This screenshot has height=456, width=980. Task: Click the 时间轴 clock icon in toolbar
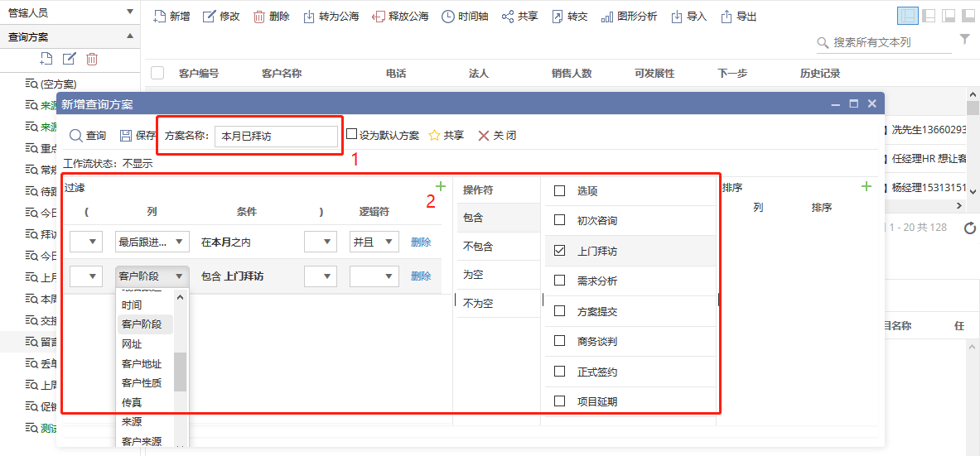tap(447, 17)
